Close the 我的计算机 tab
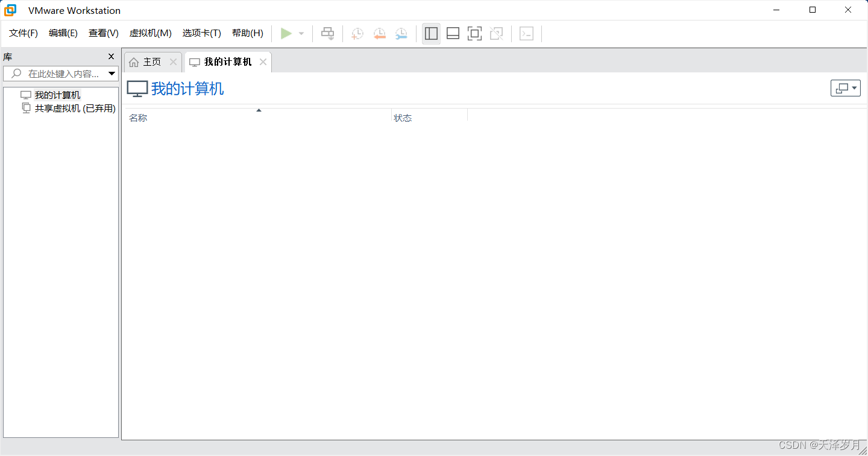The height and width of the screenshot is (456, 868). (x=263, y=62)
